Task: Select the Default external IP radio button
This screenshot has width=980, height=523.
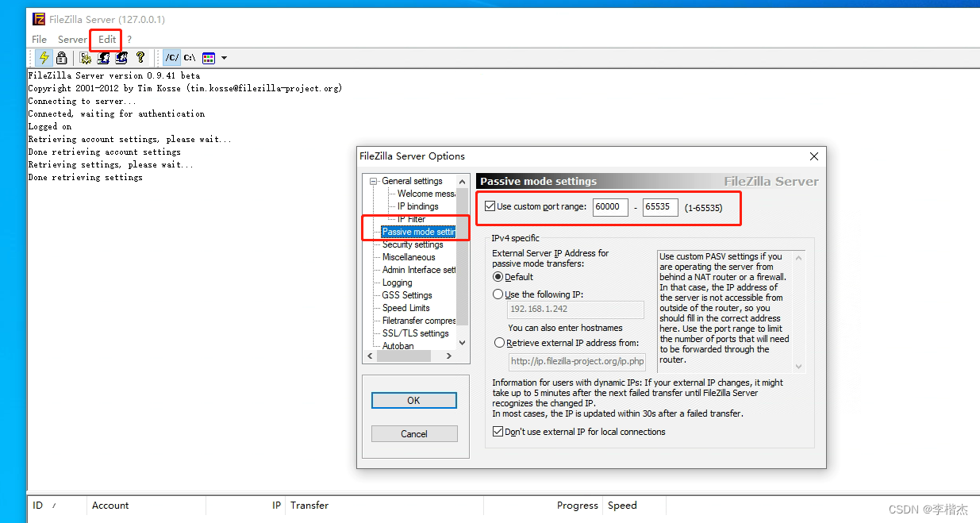Action: (498, 277)
